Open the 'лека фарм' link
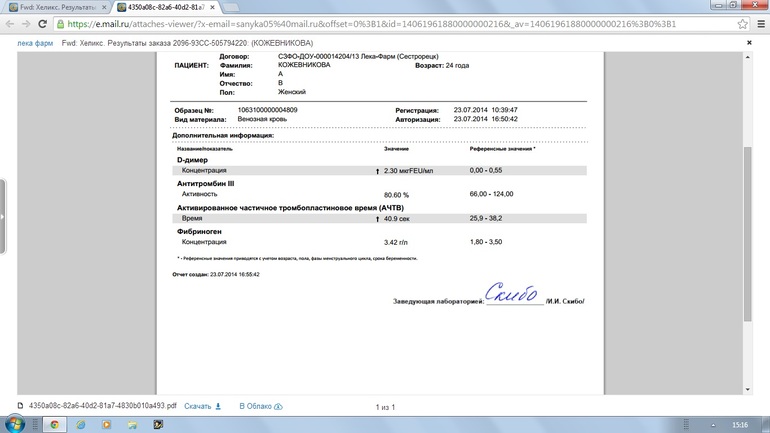 click(x=35, y=44)
